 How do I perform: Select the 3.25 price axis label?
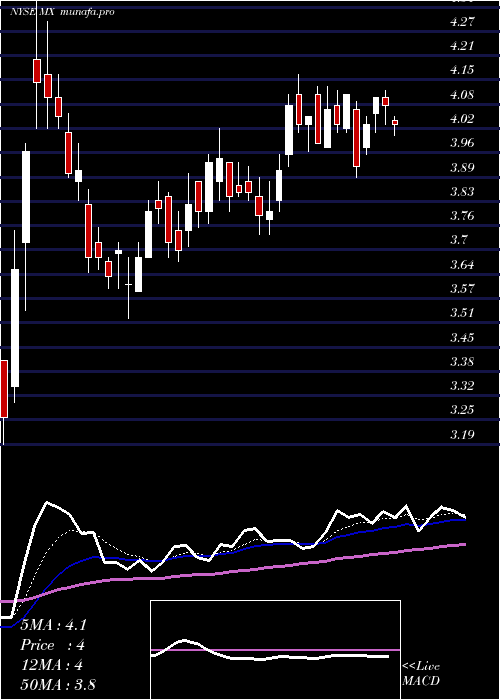tap(462, 410)
